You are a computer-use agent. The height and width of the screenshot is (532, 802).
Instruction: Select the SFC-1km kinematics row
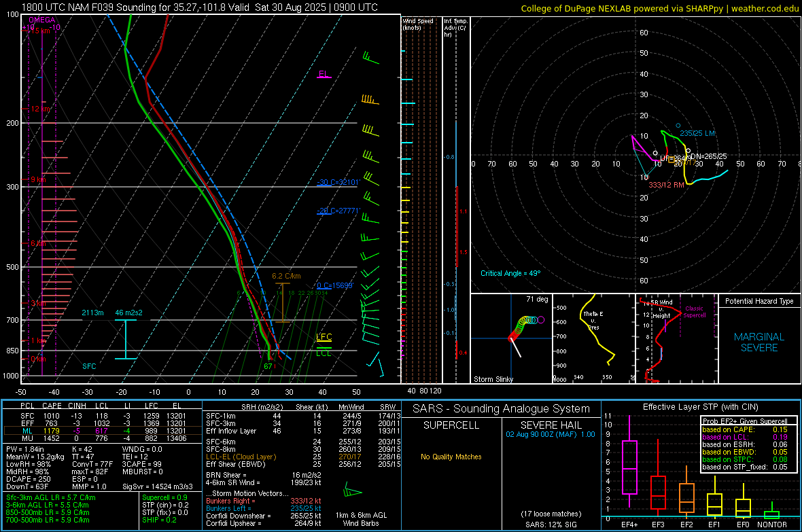coord(303,416)
